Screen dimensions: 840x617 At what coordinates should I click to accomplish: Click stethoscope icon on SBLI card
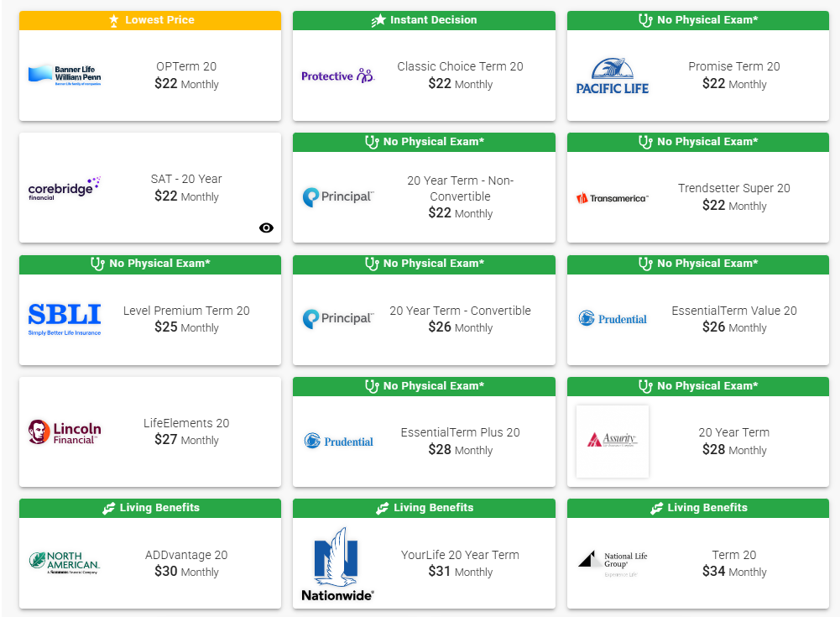(97, 264)
